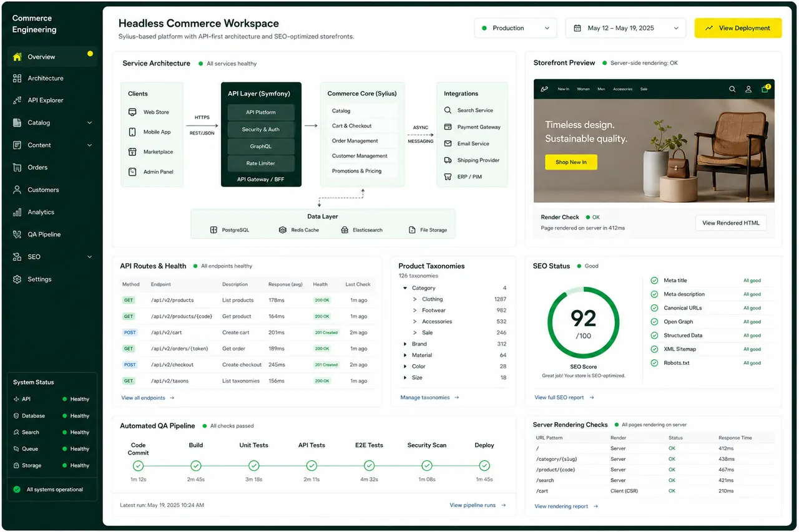Expand the Color taxonomy node

(x=405, y=367)
